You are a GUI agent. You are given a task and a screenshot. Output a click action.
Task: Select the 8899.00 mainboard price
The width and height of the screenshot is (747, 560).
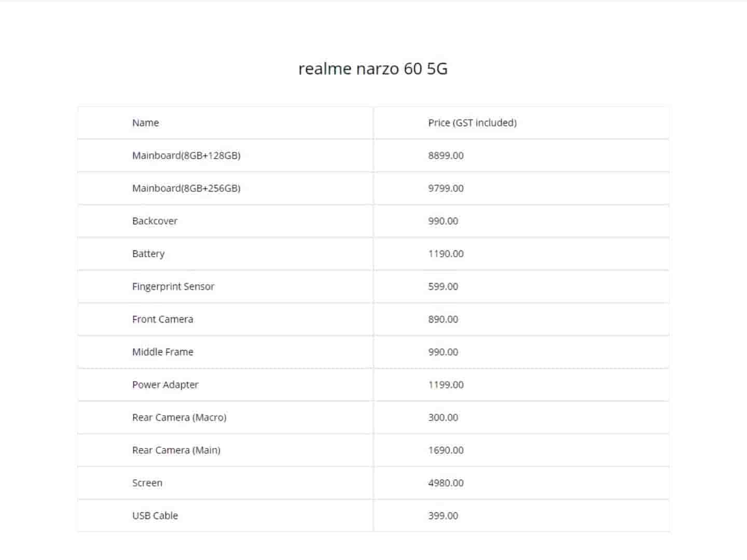click(446, 156)
